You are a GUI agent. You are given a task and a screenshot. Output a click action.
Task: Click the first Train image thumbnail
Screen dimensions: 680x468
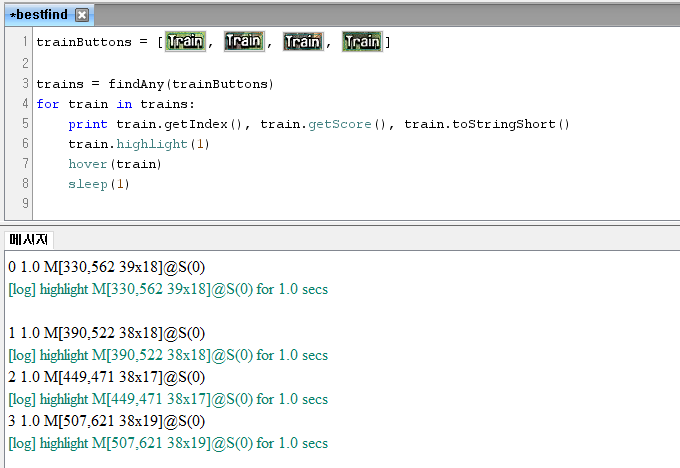[185, 42]
